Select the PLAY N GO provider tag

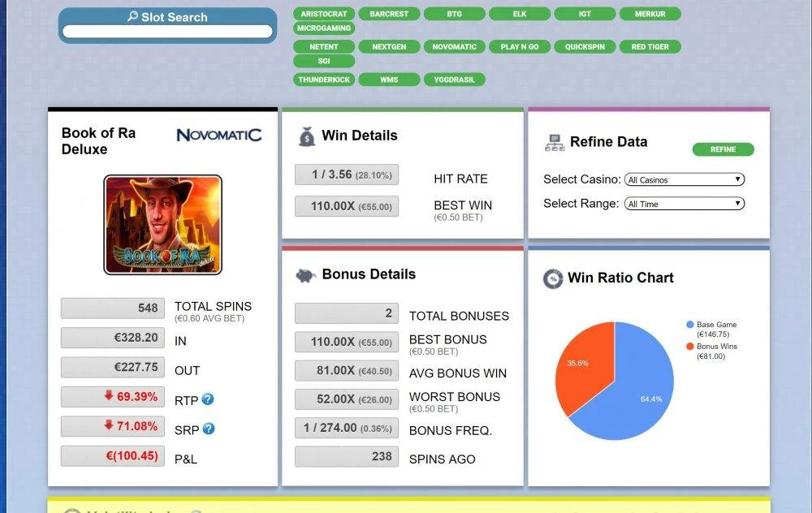(x=520, y=46)
